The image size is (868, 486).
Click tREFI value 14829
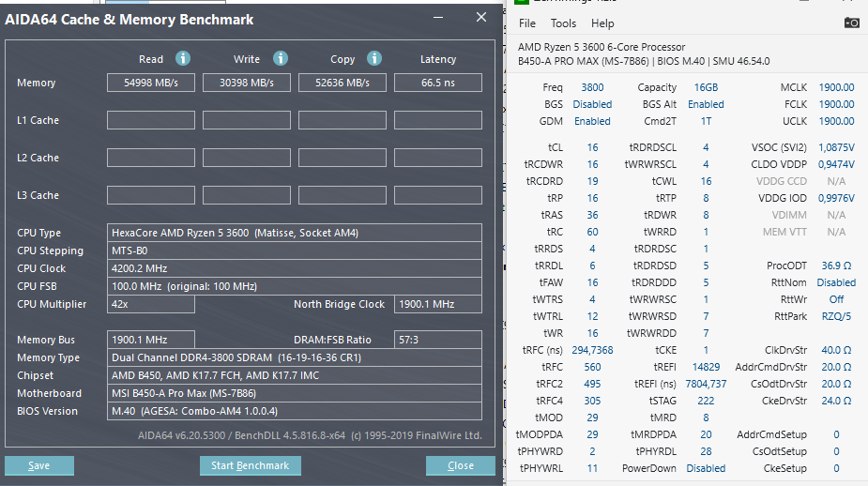pos(706,367)
